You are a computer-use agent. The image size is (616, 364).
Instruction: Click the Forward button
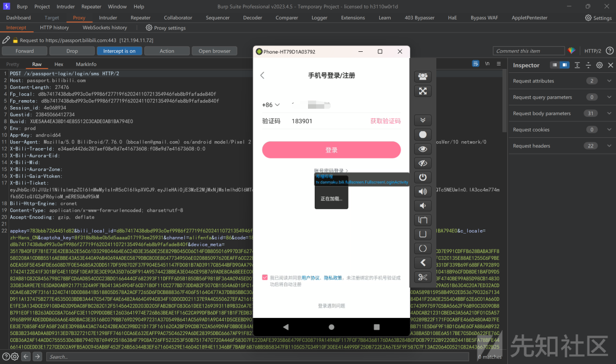pyautogui.click(x=25, y=51)
